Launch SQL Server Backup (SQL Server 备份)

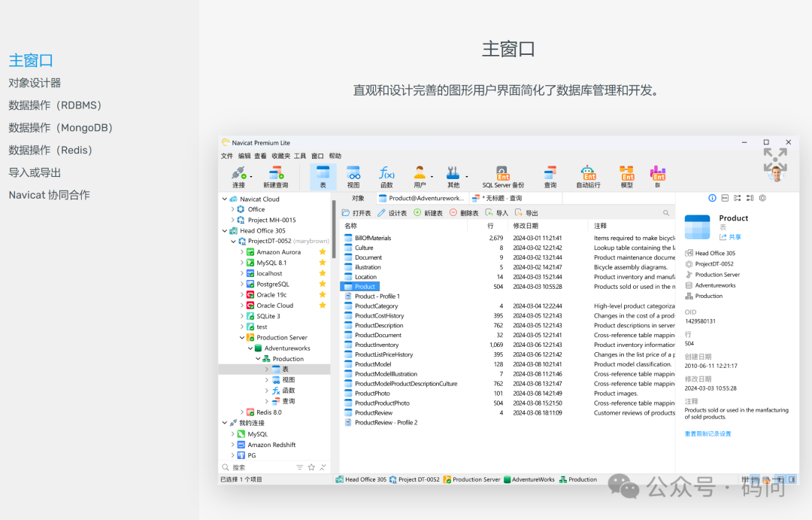[x=503, y=177]
